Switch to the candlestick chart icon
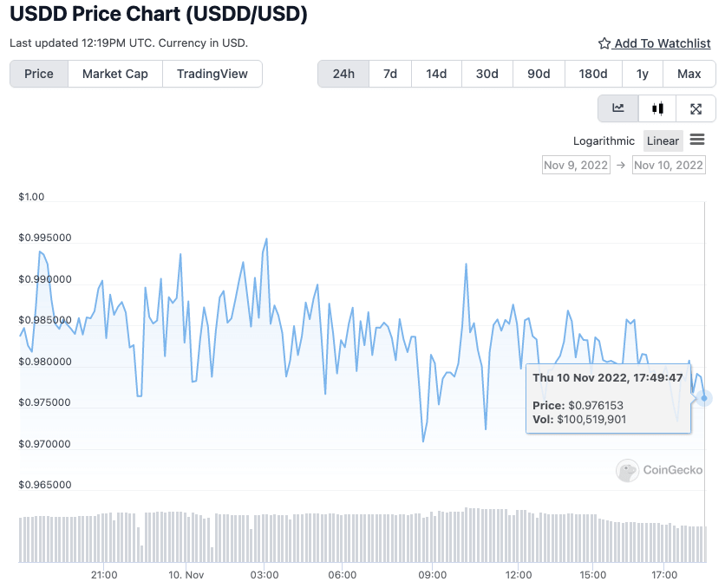 pos(657,108)
